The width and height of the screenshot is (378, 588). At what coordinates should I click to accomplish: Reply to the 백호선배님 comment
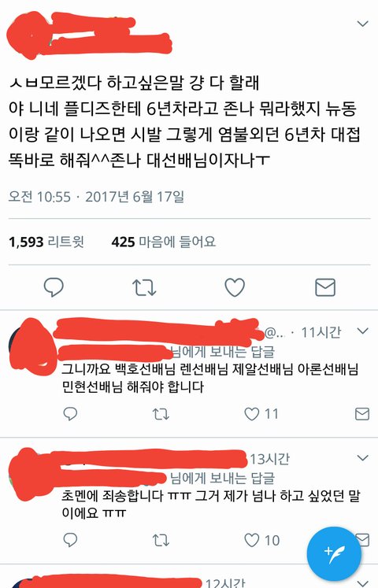click(x=70, y=413)
